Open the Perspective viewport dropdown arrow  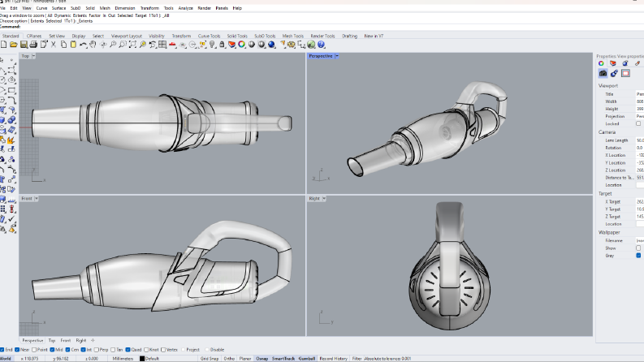pyautogui.click(x=337, y=56)
